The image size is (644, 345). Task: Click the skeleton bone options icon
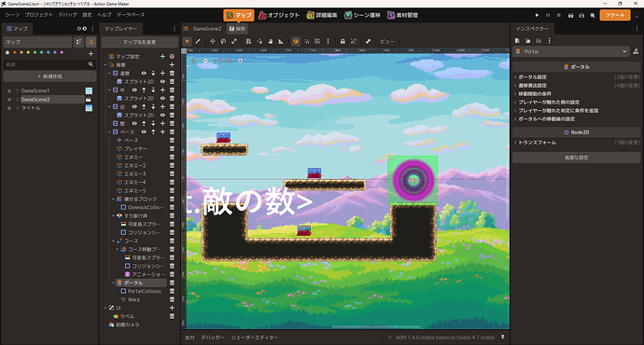pyautogui.click(x=368, y=41)
